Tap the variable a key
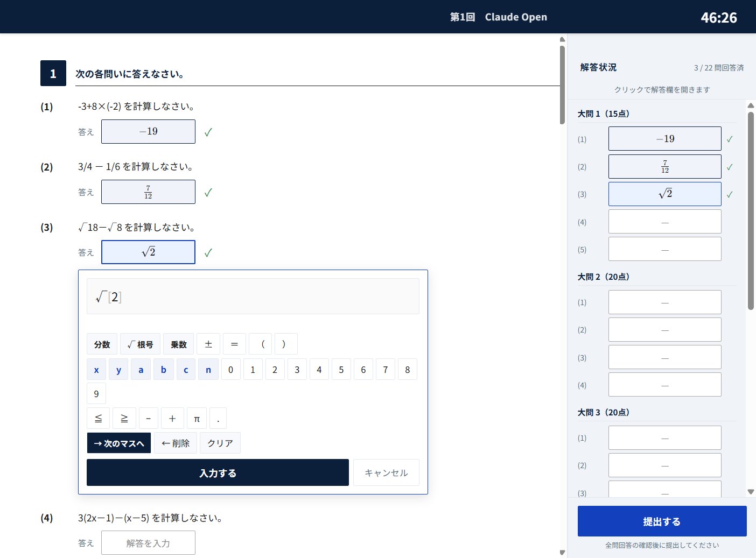Image resolution: width=756 pixels, height=558 pixels. point(141,370)
